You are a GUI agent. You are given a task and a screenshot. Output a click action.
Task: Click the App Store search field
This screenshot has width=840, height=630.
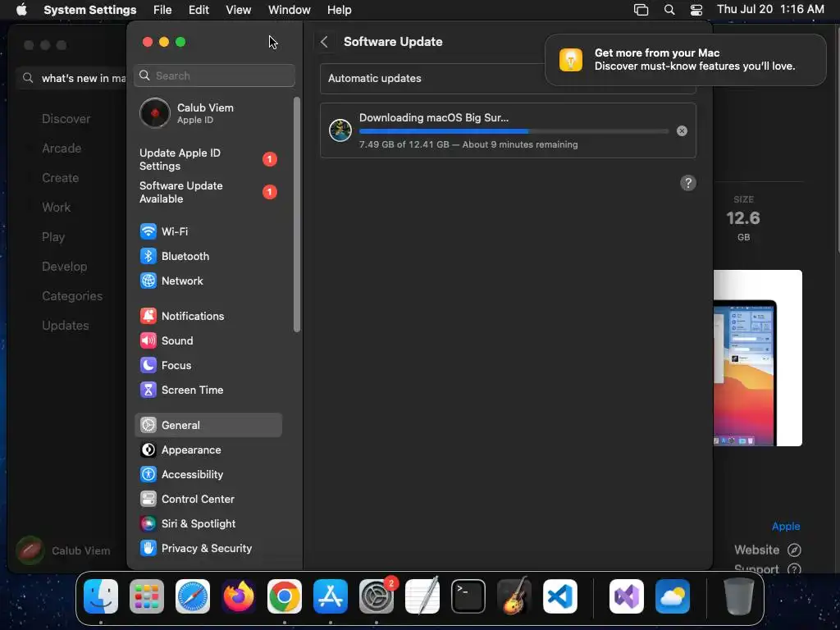pyautogui.click(x=71, y=78)
